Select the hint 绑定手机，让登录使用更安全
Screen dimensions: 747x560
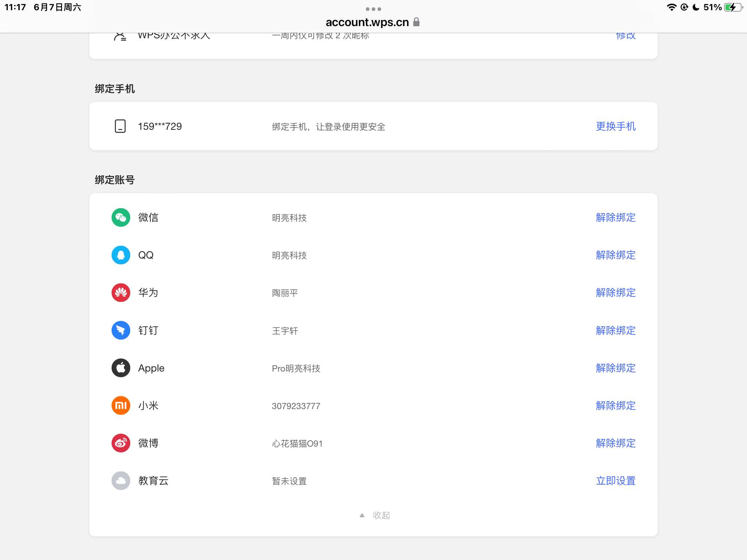(x=328, y=127)
